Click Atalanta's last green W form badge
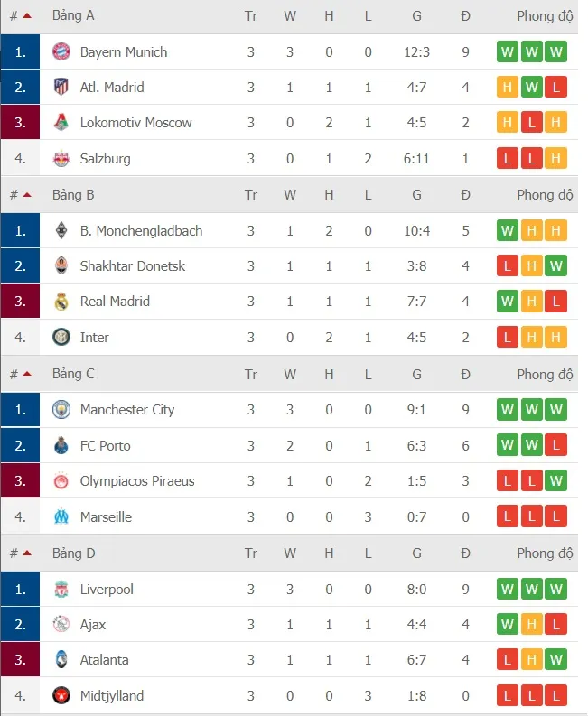588x716 pixels. point(555,660)
